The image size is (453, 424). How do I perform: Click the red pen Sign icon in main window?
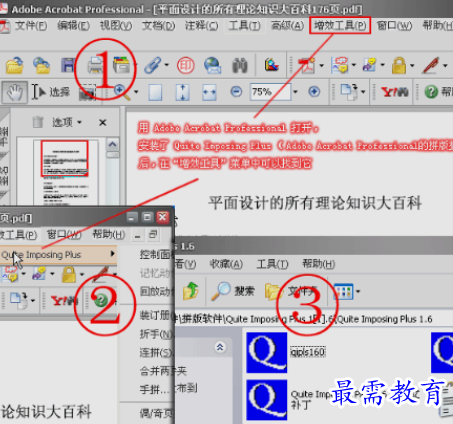431,65
